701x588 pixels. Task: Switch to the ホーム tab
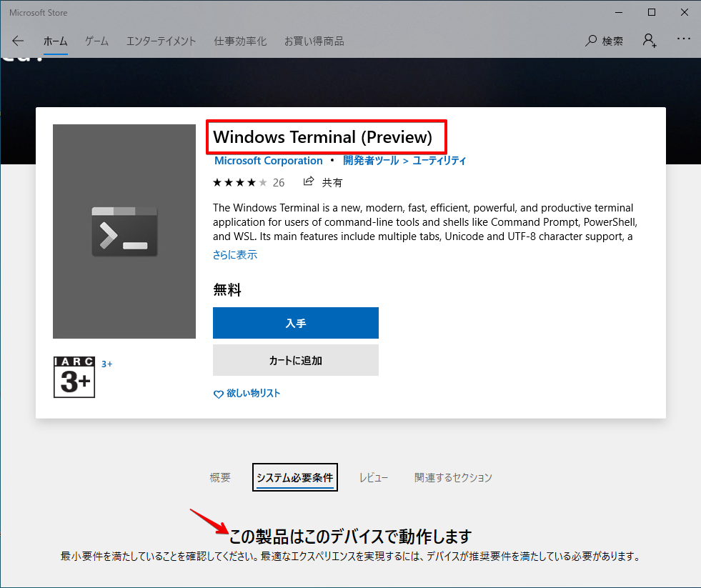click(x=56, y=41)
